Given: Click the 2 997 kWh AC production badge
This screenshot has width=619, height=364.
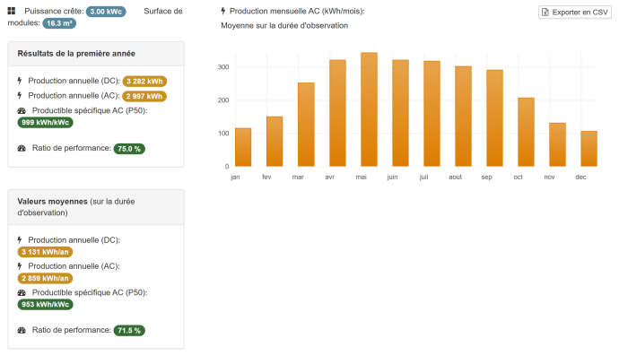Looking at the screenshot, I should pyautogui.click(x=144, y=96).
